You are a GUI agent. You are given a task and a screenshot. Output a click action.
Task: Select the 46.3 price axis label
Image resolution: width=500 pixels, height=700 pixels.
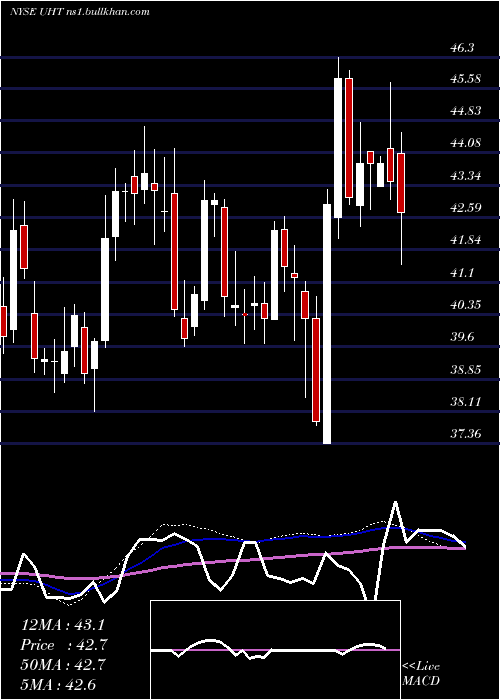[x=462, y=47]
